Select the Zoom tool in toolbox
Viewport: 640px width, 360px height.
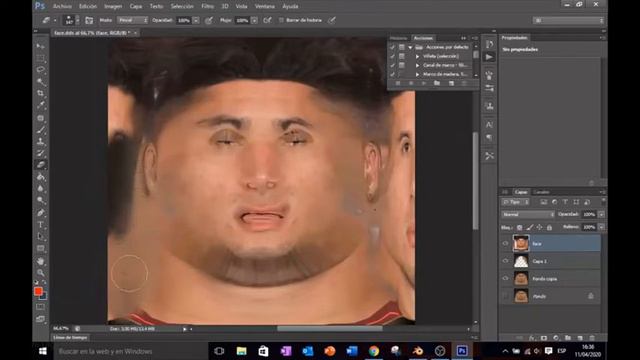pyautogui.click(x=40, y=272)
